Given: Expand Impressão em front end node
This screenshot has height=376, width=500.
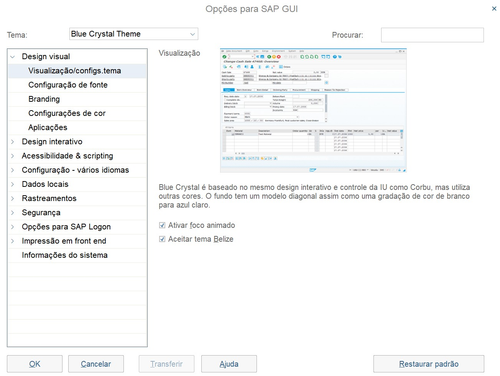Looking at the screenshot, I should 13,241.
